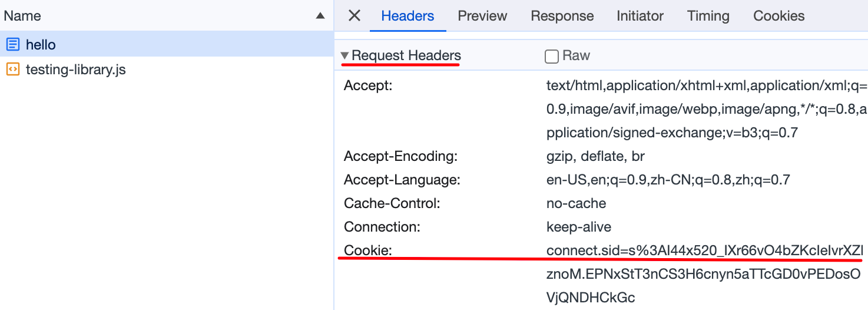
Task: Select the hello request row
Action: pyautogui.click(x=167, y=44)
